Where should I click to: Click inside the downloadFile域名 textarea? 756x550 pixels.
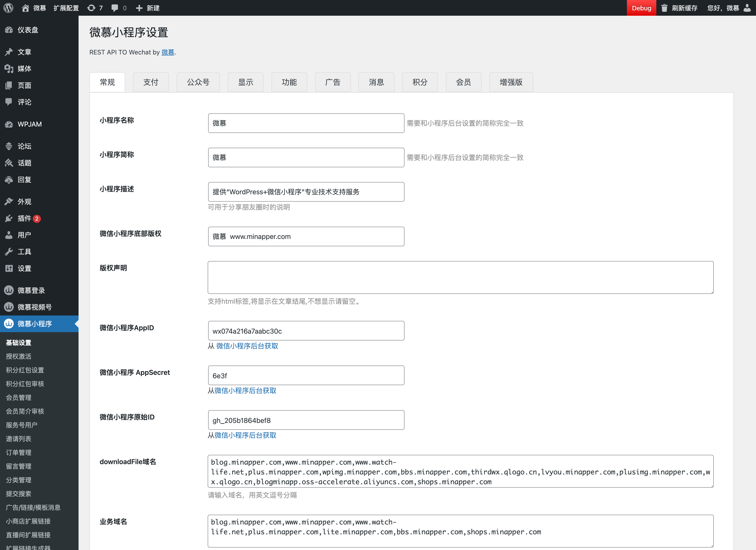pos(461,471)
